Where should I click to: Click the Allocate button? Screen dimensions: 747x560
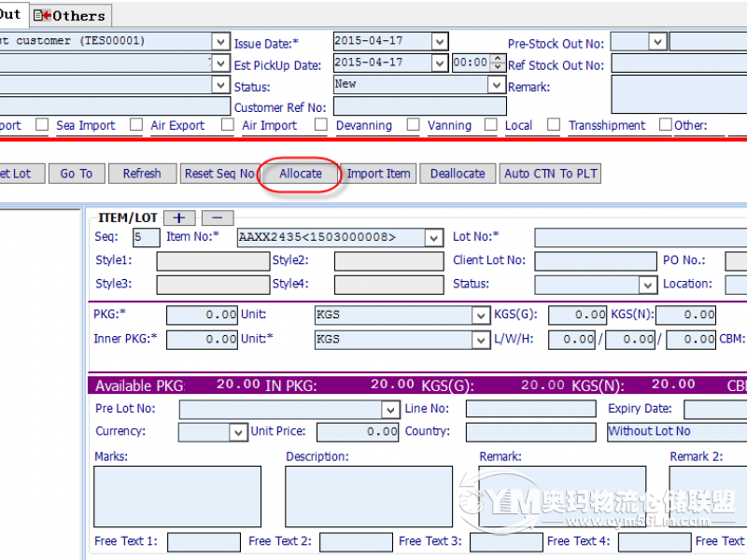(301, 174)
